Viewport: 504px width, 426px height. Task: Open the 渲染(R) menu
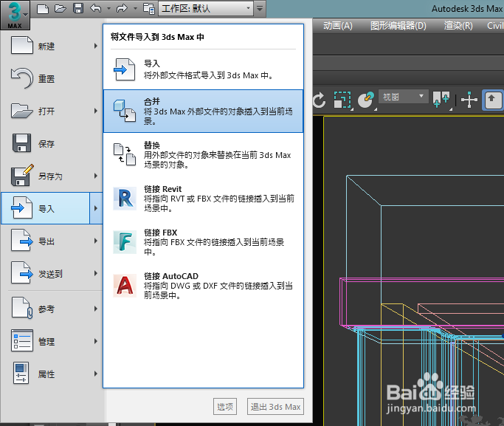pyautogui.click(x=458, y=25)
